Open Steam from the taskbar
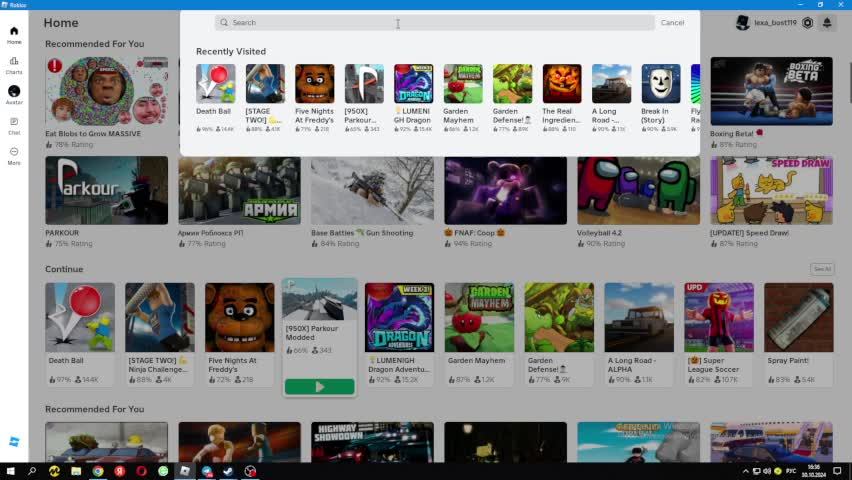The width and height of the screenshot is (852, 480). point(228,471)
